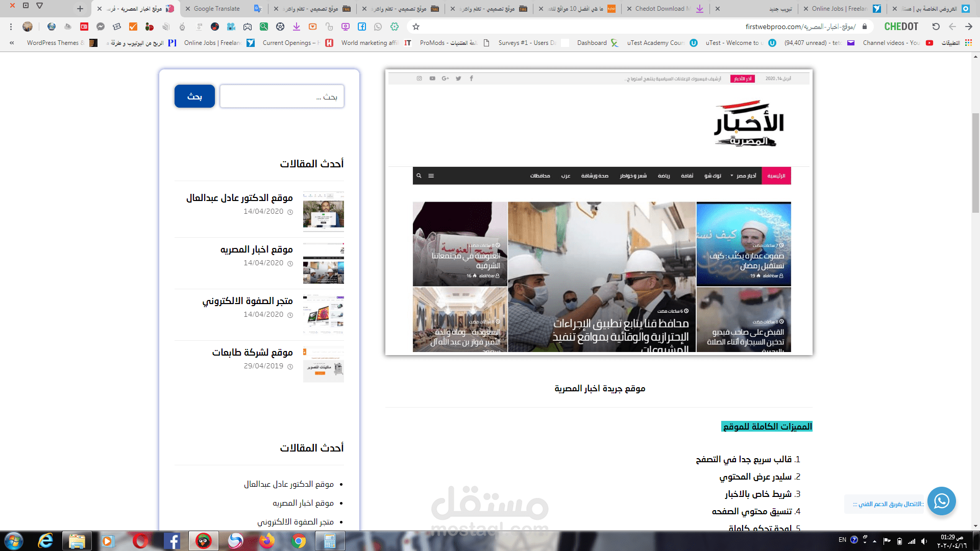
Task: Click bulleted link موقع الدكتور عادل عبدالعال
Action: (x=288, y=484)
